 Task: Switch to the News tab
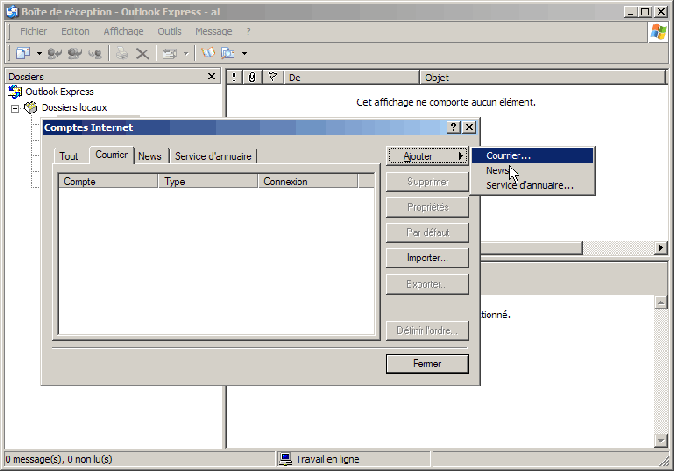click(150, 156)
